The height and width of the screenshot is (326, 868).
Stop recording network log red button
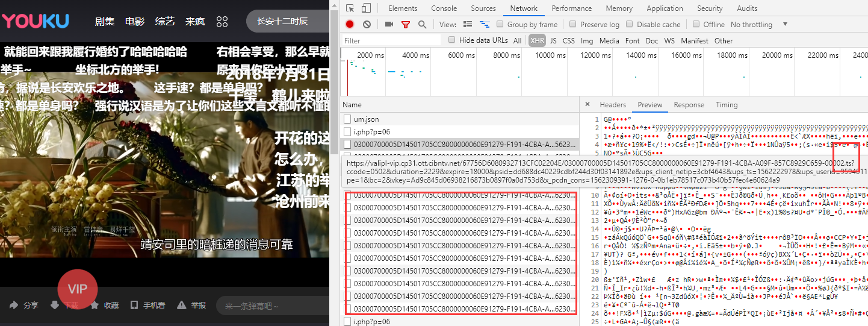point(350,24)
